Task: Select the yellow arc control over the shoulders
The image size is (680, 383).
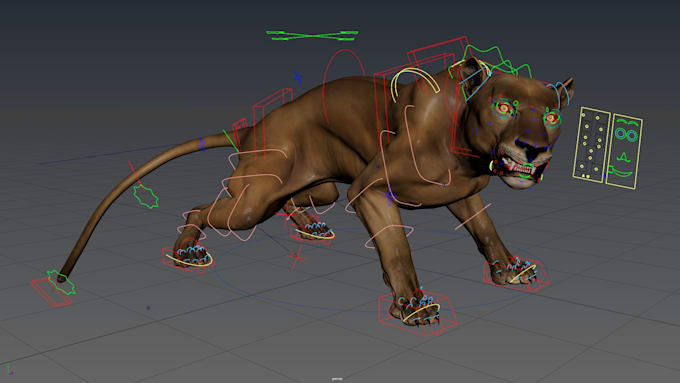Action: (x=415, y=84)
